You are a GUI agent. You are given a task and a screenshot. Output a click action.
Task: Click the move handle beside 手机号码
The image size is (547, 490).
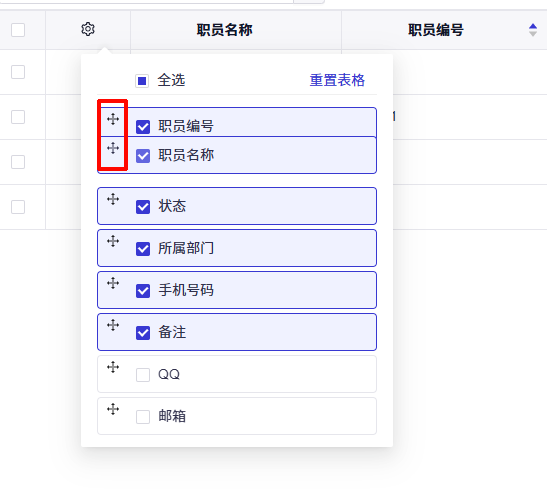(113, 283)
